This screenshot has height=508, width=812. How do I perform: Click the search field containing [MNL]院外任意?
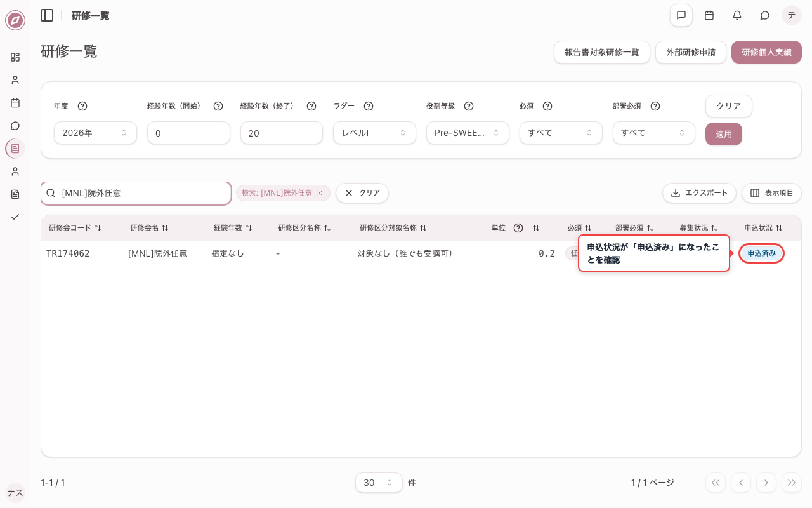tap(136, 193)
